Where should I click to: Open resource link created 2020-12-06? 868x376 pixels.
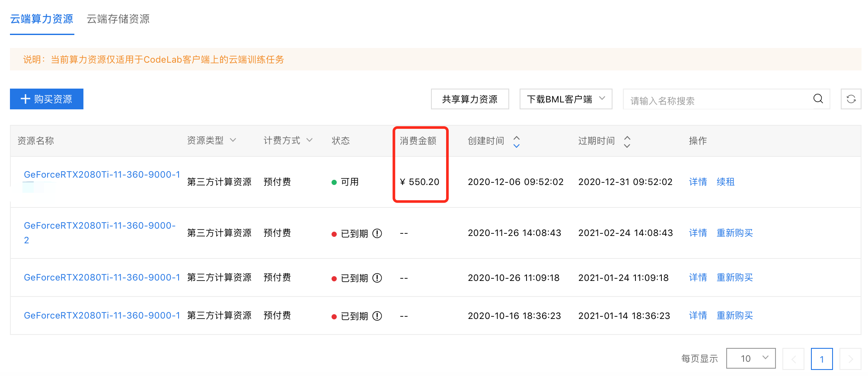tap(102, 175)
